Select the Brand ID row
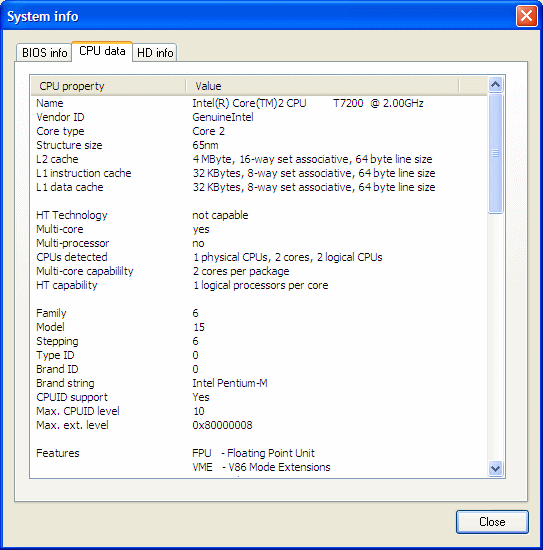The width and height of the screenshot is (543, 550). 259,369
